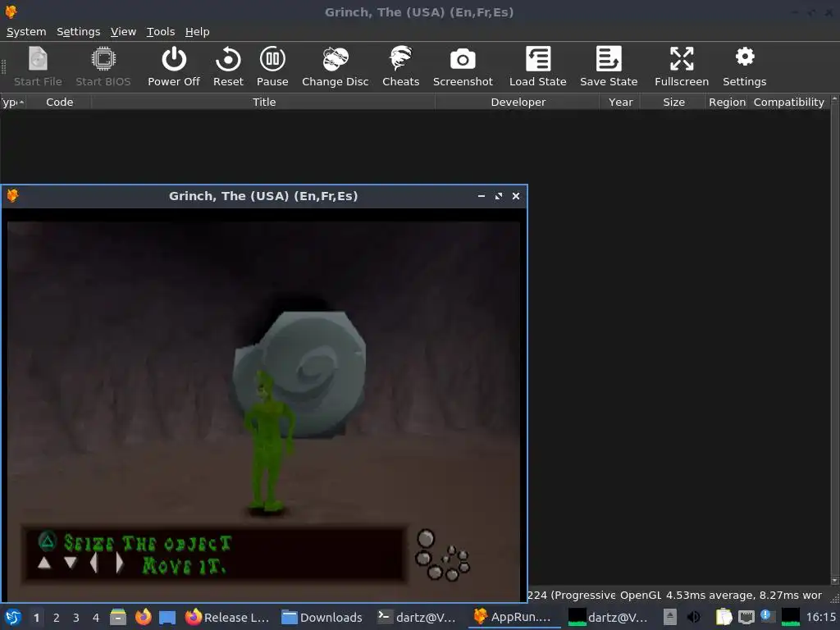
Task: Sort game list by Size column
Action: pos(673,102)
